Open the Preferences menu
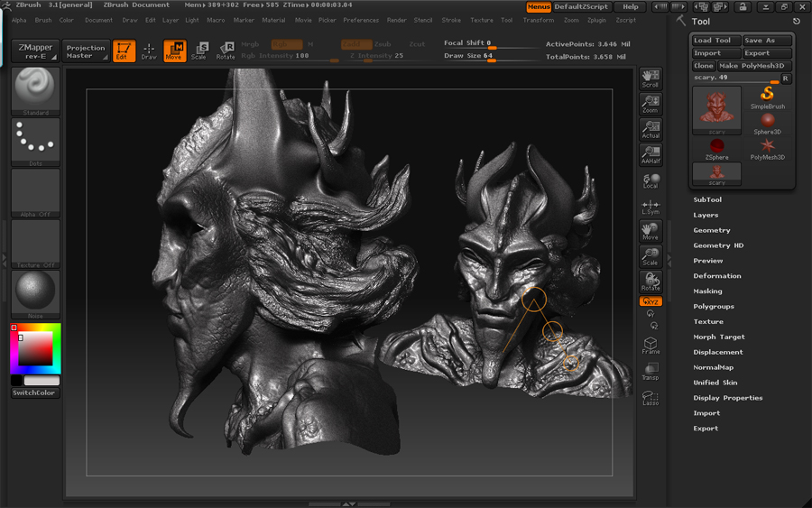Viewport: 812px width, 508px height. click(x=361, y=20)
